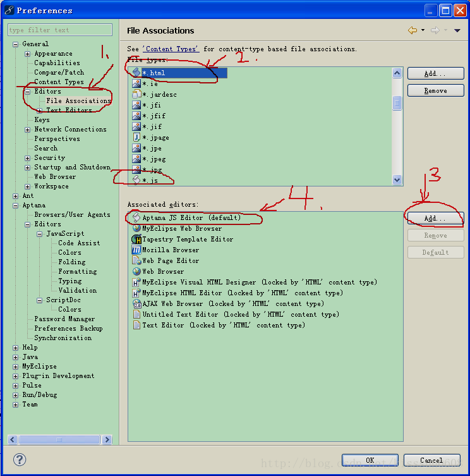Click file types scrollbar up arrow
Image resolution: width=470 pixels, height=476 pixels.
pyautogui.click(x=397, y=73)
